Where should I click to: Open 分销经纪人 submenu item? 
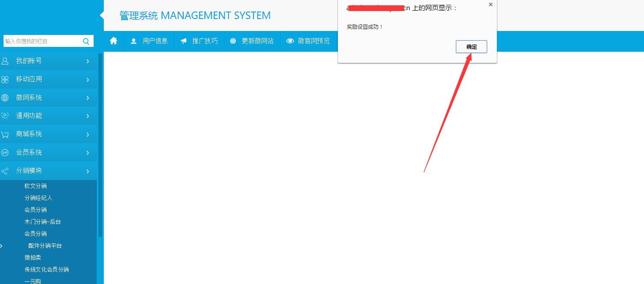click(x=38, y=198)
